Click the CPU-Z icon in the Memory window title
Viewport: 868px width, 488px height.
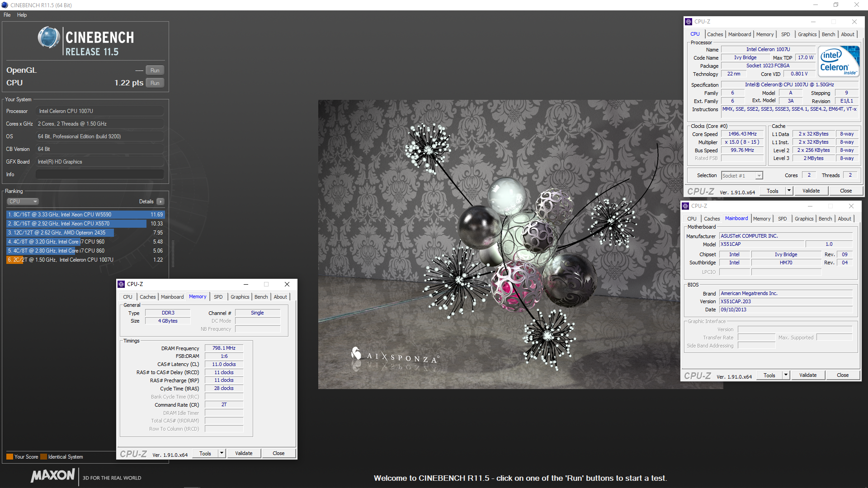(x=121, y=284)
